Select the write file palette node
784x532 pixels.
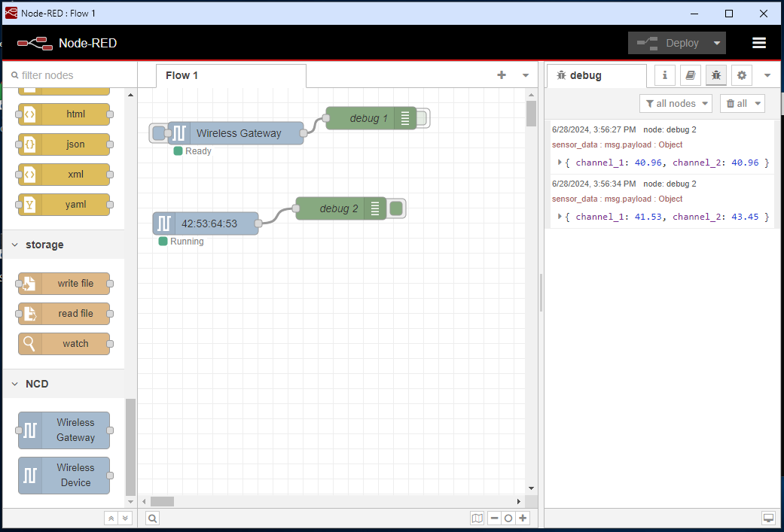[64, 284]
